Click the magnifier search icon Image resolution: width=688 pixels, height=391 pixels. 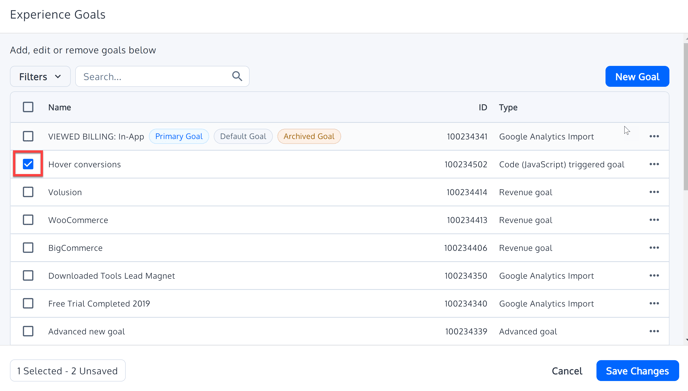[237, 76]
